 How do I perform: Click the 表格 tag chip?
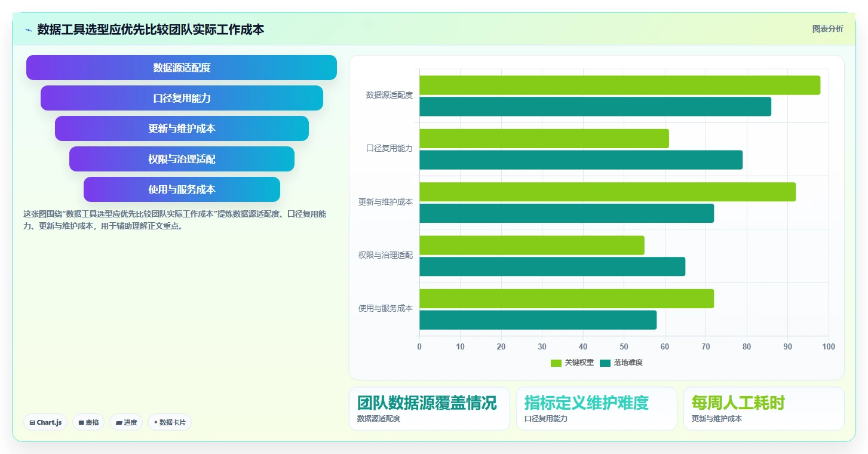pyautogui.click(x=88, y=422)
